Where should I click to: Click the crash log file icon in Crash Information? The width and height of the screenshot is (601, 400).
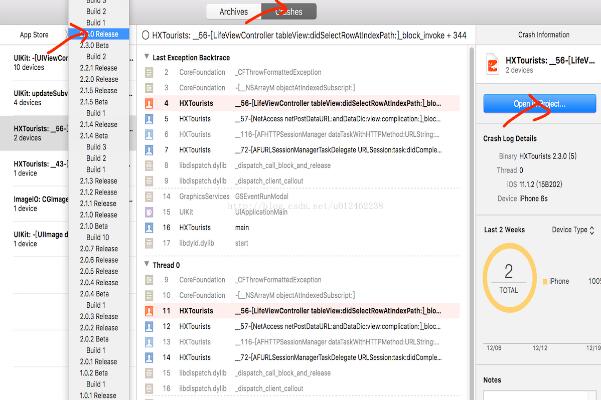click(x=492, y=64)
